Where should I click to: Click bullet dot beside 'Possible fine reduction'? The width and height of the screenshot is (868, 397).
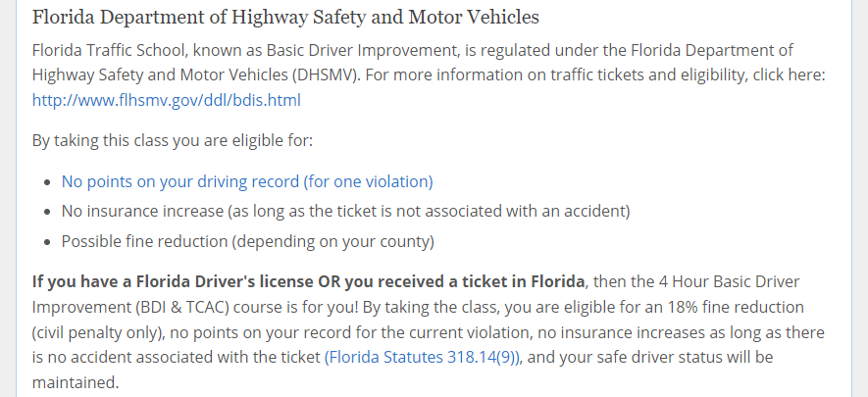(x=49, y=242)
